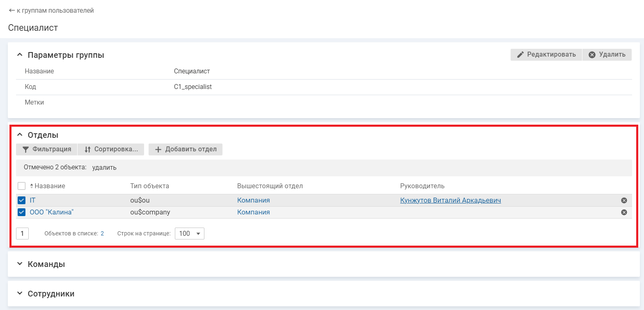Open the Сортировка sorting options

(x=111, y=149)
